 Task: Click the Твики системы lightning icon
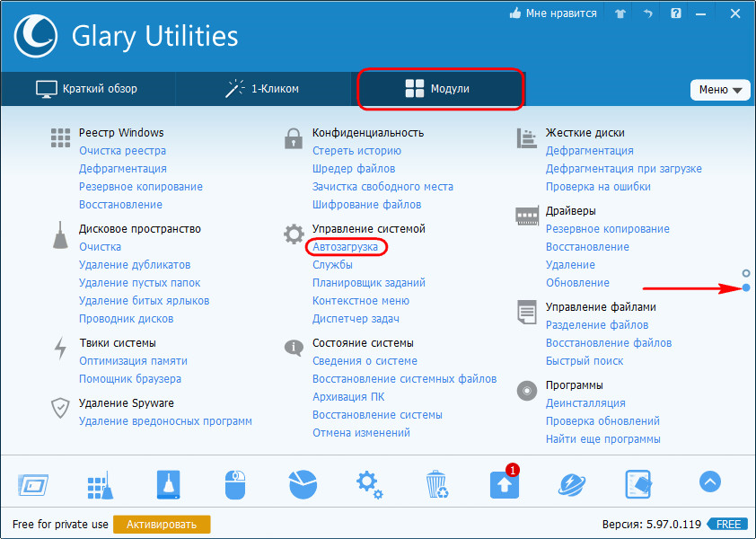60,348
